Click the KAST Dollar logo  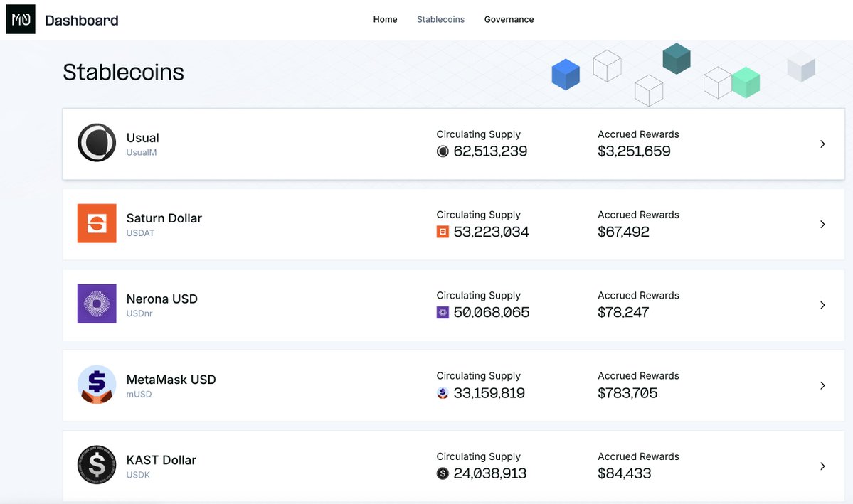pyautogui.click(x=97, y=465)
